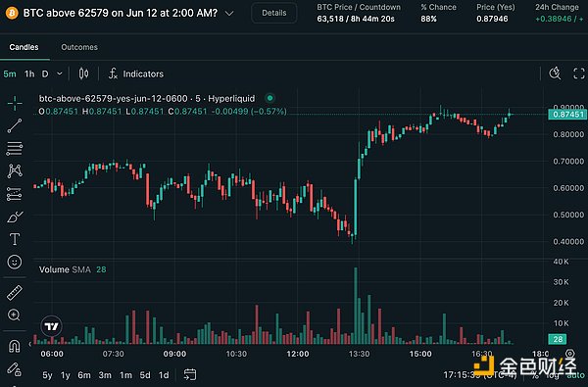Click the Price (Yes) value 0.87946
The height and width of the screenshot is (387, 588).
pyautogui.click(x=492, y=19)
